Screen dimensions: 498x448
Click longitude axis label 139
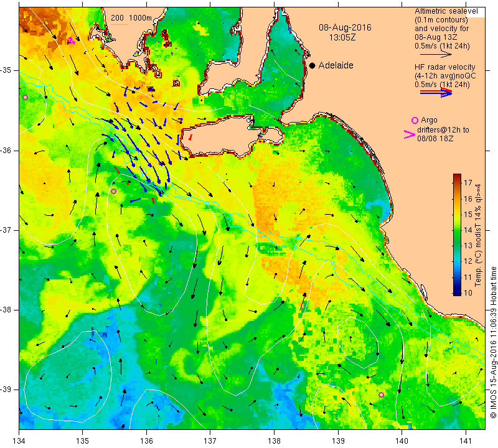point(338,441)
